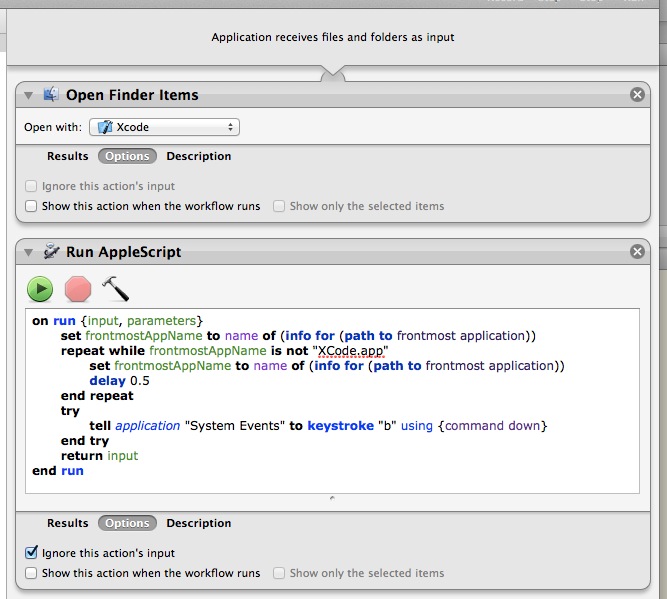This screenshot has height=599, width=667.
Task: Click the 'on run {input, parameters}' line
Action: click(x=117, y=321)
